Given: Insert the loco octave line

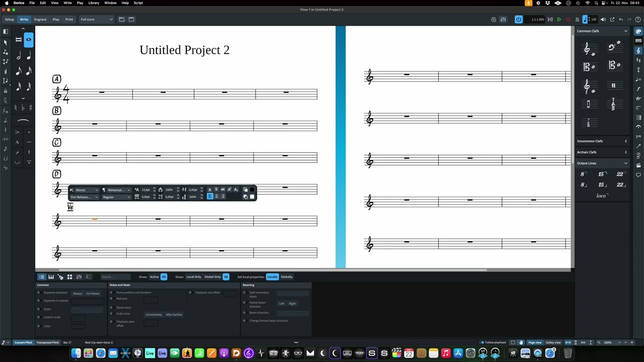Looking at the screenshot, I should click(x=602, y=196).
